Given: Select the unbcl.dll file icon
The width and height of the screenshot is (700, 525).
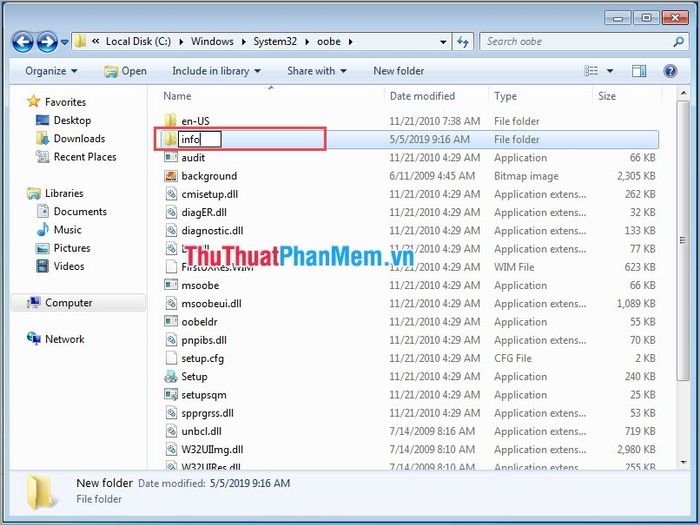Looking at the screenshot, I should point(171,431).
